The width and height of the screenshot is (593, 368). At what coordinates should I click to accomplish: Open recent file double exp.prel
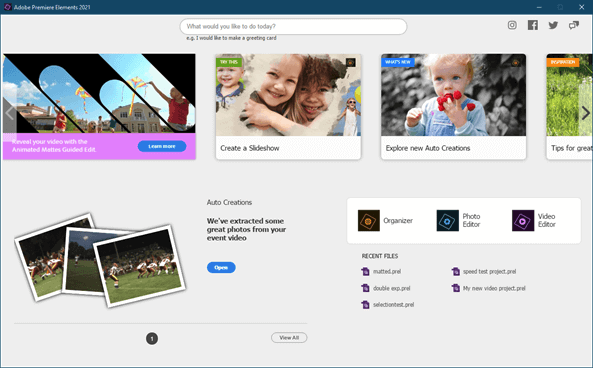[392, 288]
